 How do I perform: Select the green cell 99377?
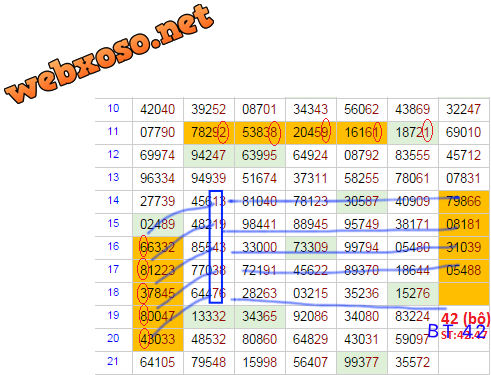362,363
